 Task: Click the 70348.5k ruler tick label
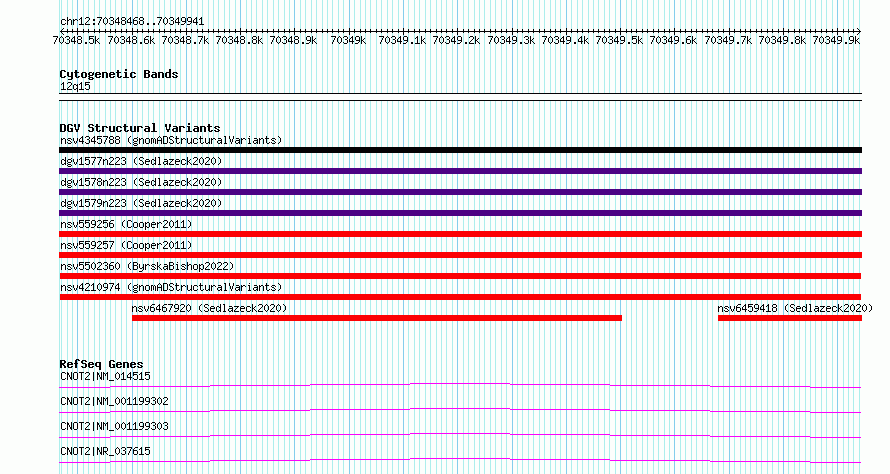click(76, 40)
